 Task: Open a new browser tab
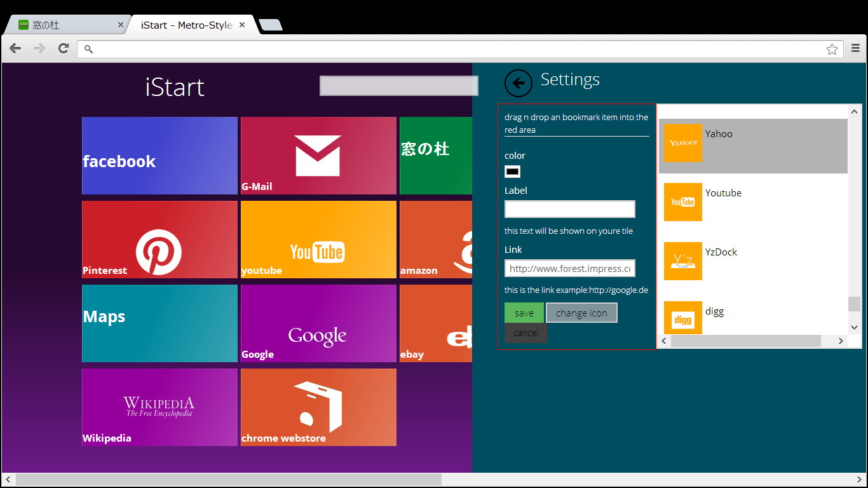point(271,25)
